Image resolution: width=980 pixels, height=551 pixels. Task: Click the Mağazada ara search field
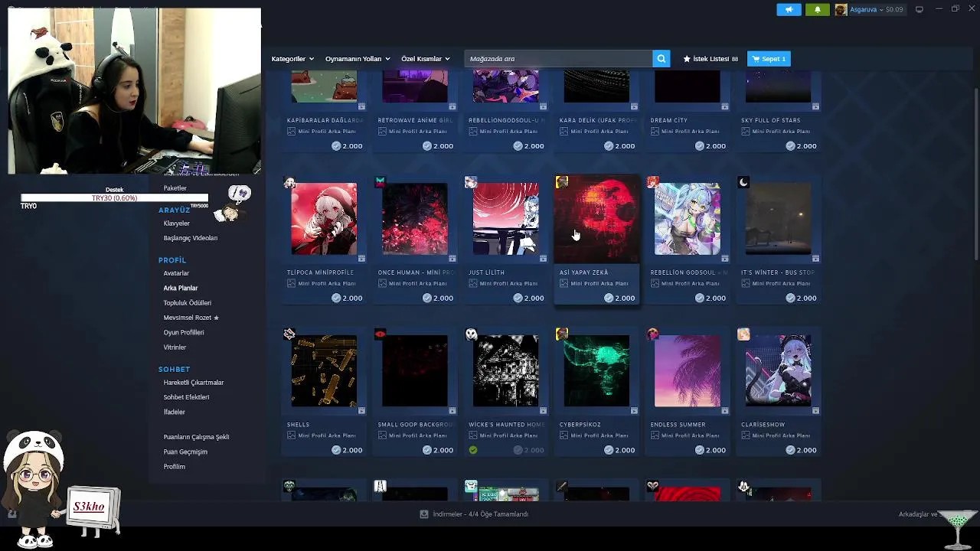(558, 59)
